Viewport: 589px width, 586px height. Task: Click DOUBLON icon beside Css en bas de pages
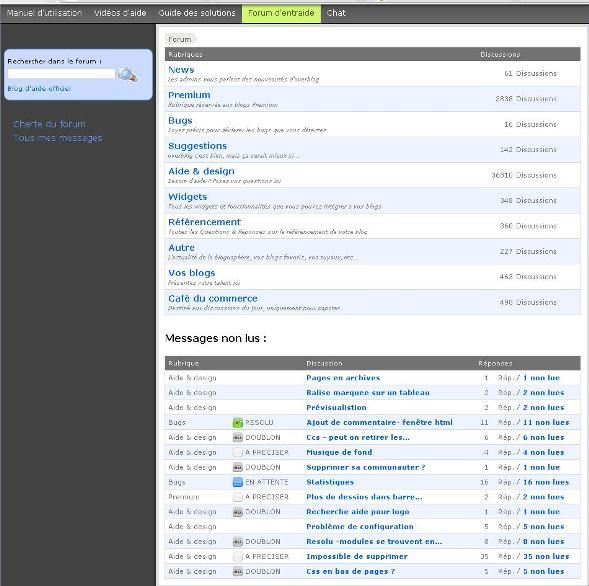237,571
